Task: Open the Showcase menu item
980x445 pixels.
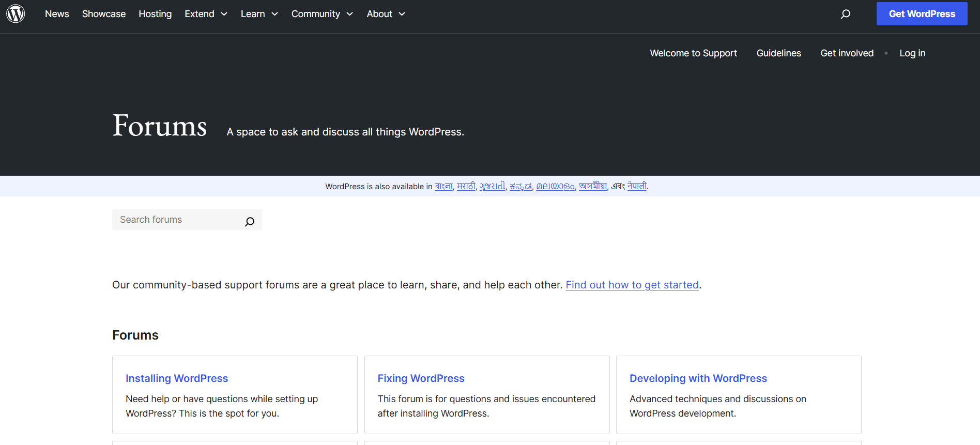Action: tap(104, 14)
